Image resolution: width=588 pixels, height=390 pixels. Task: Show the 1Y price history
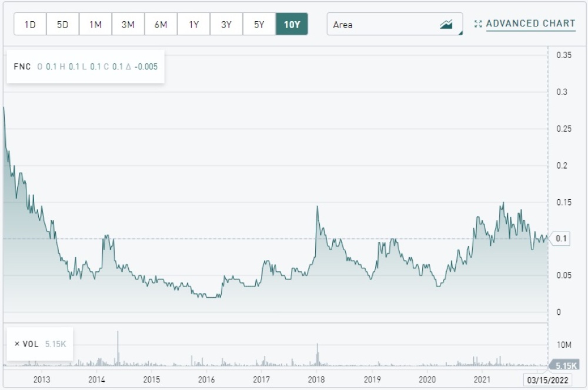coord(193,24)
